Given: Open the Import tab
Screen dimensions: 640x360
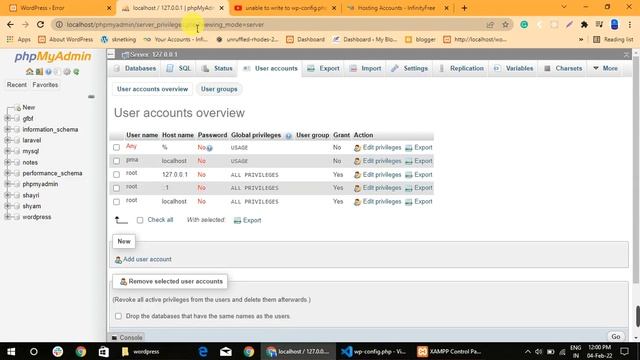Looking at the screenshot, I should (x=365, y=68).
